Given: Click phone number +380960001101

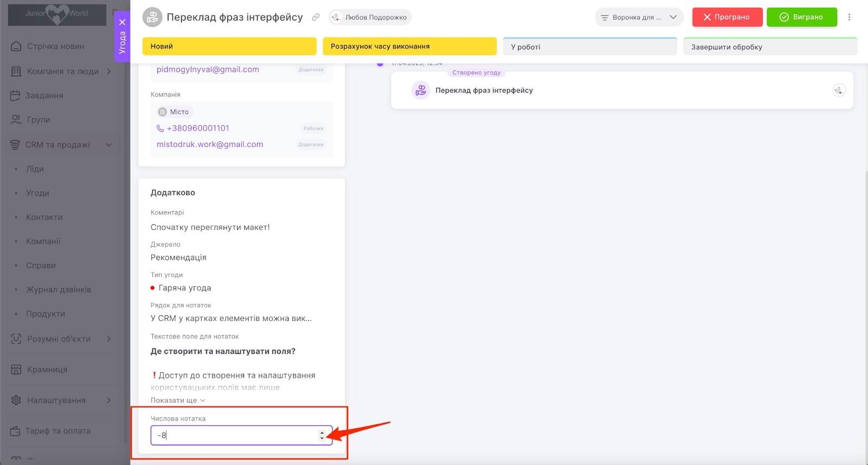Looking at the screenshot, I should pos(198,128).
